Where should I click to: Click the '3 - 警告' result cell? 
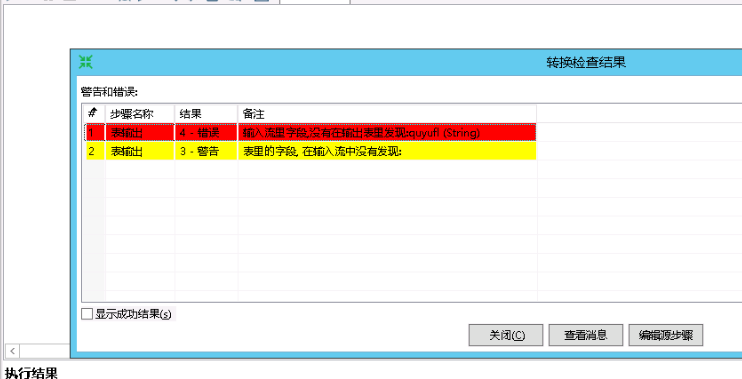click(206, 151)
